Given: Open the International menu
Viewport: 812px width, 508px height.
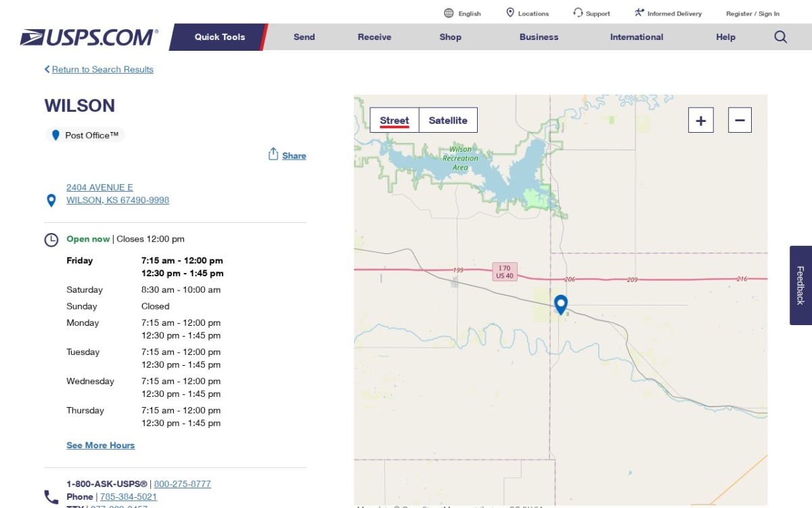Looking at the screenshot, I should tap(637, 37).
